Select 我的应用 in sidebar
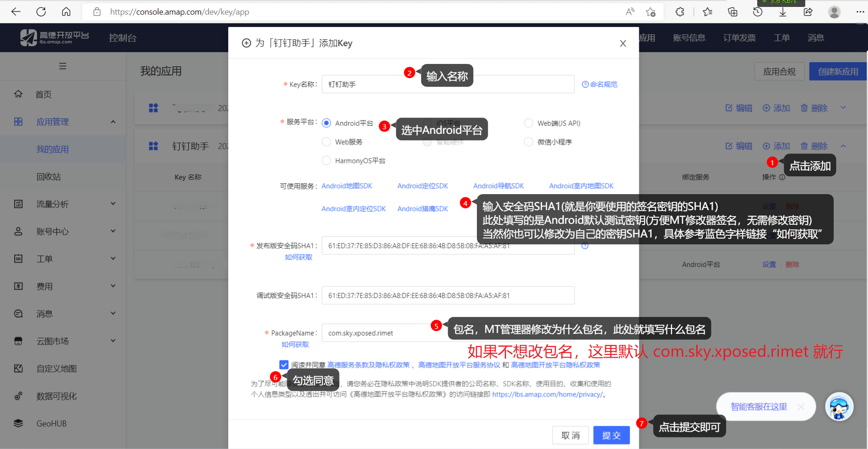 pyautogui.click(x=52, y=149)
